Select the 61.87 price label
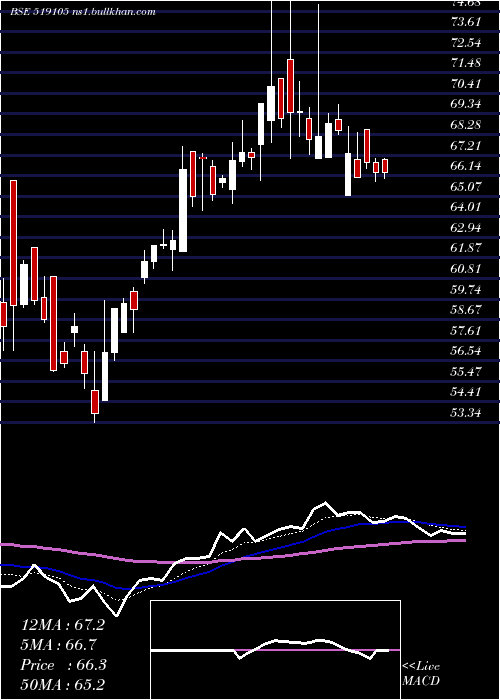500x700 pixels. click(x=466, y=248)
